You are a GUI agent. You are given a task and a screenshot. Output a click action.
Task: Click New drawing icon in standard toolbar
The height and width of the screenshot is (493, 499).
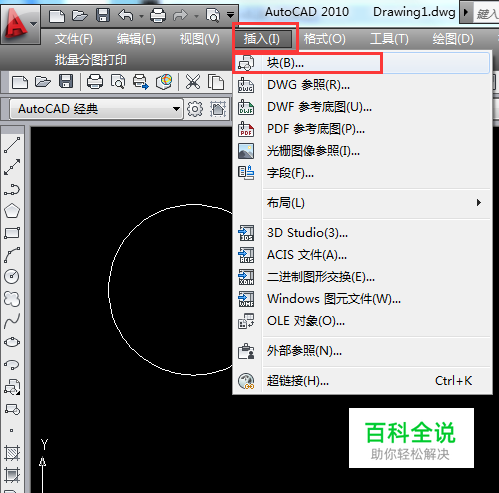tap(20, 82)
